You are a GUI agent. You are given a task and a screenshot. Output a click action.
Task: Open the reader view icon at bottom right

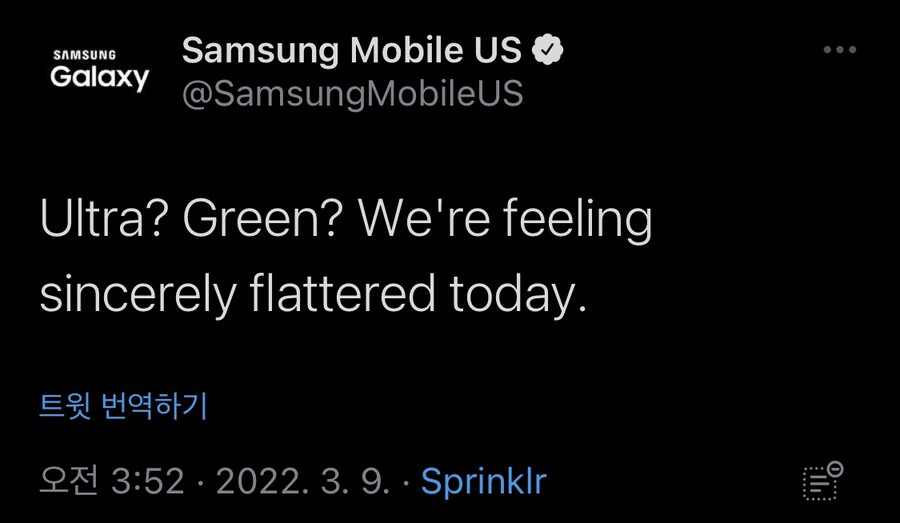(823, 481)
